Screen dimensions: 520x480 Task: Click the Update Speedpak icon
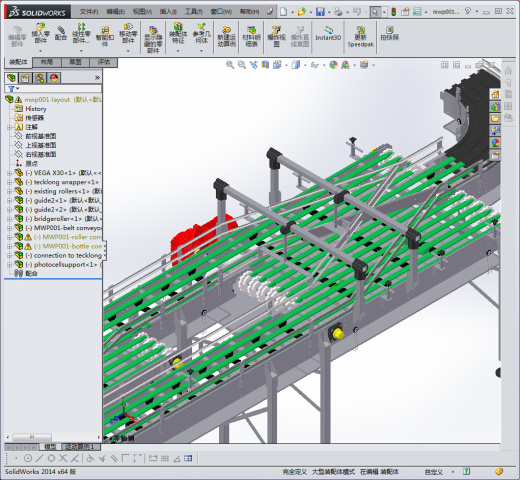(x=361, y=37)
